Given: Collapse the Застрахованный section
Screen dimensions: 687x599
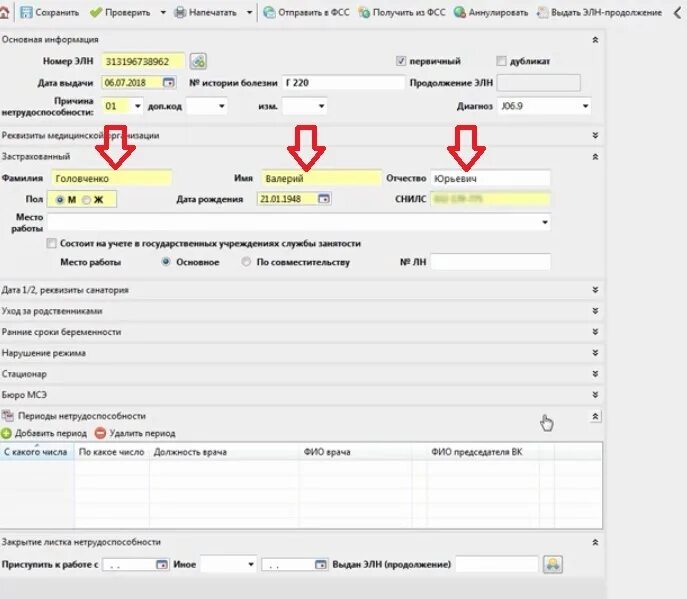Looking at the screenshot, I should 595,156.
